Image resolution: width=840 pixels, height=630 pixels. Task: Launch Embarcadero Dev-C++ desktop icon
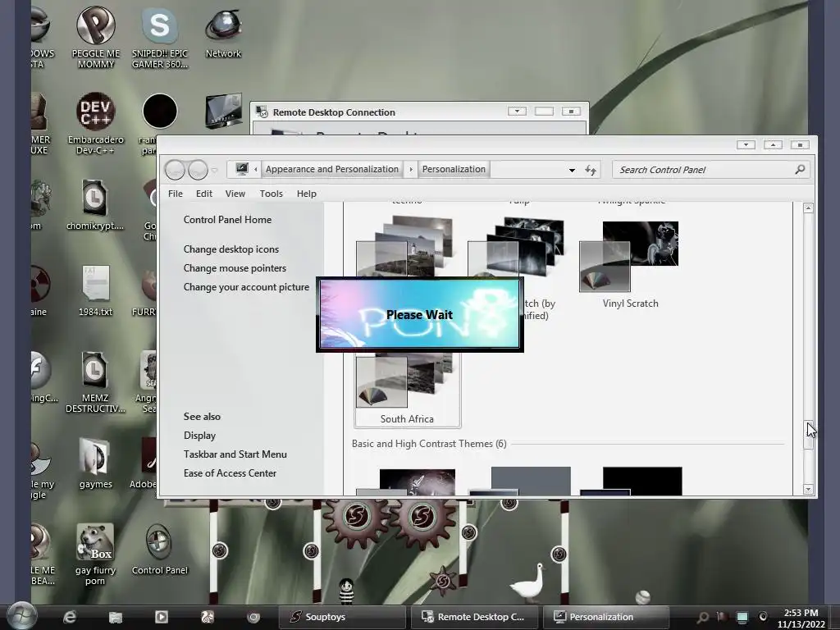pos(95,123)
